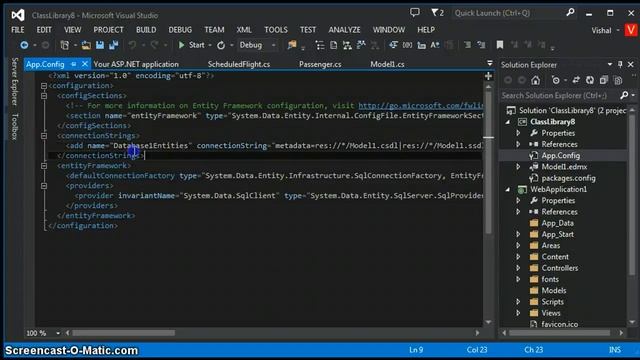Screen dimensions: 640x360
Task: Click the Find in Files icon
Action: coord(291,45)
